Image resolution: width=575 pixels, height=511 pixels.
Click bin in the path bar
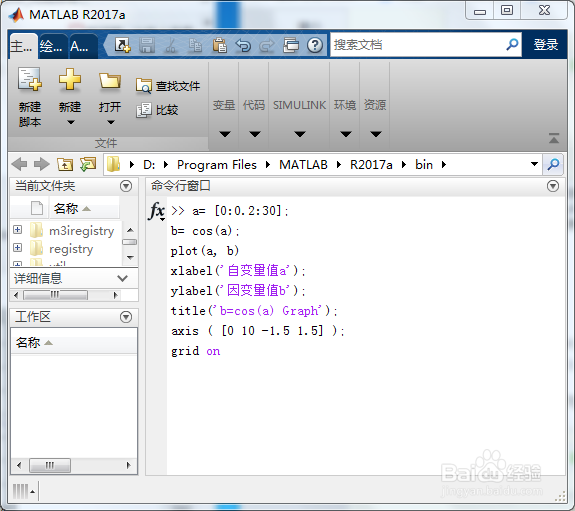coord(424,164)
